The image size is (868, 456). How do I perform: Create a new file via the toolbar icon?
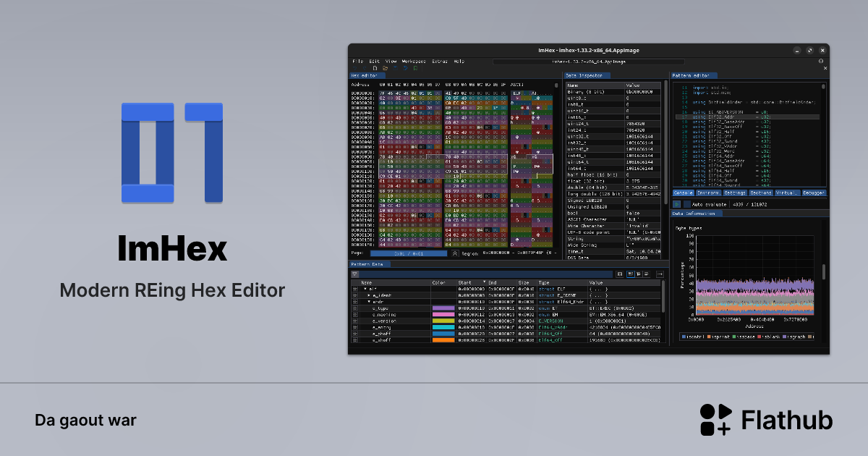click(375, 68)
